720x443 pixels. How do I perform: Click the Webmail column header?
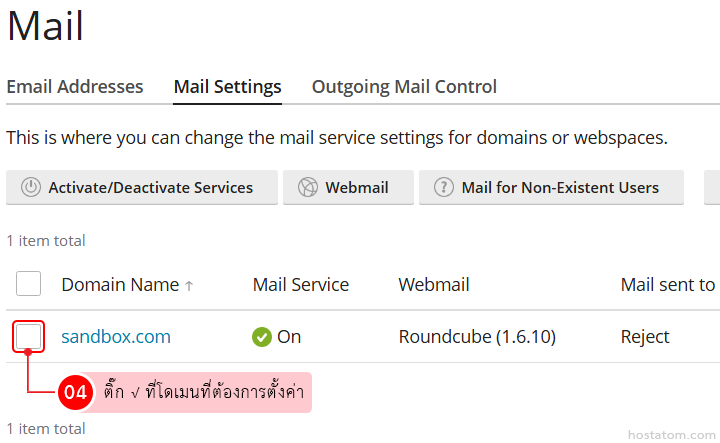pyautogui.click(x=434, y=285)
